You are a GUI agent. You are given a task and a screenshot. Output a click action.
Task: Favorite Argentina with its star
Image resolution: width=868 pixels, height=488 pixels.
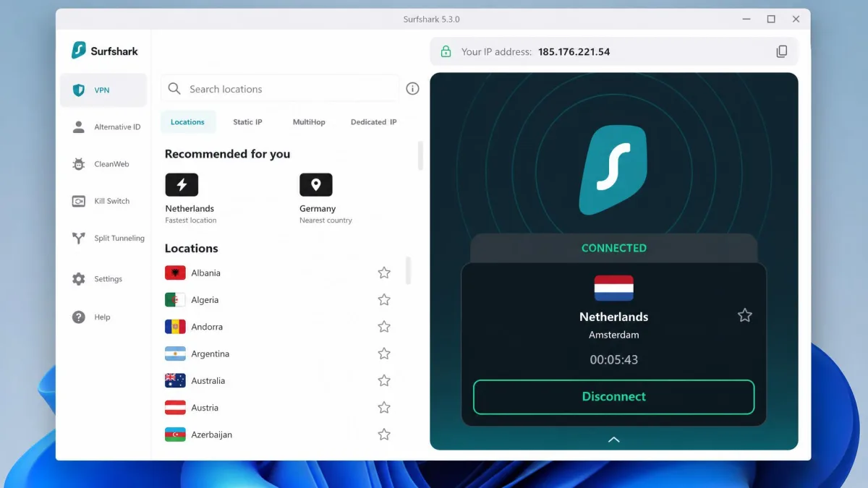pyautogui.click(x=384, y=354)
